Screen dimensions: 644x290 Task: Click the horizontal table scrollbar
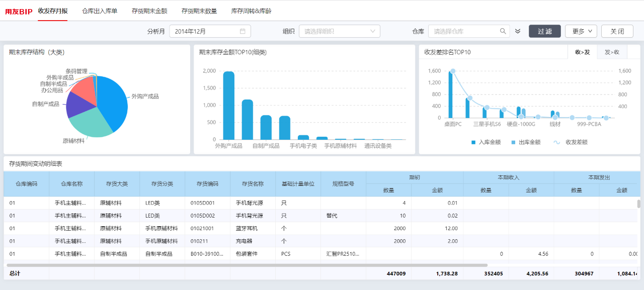coord(247,265)
